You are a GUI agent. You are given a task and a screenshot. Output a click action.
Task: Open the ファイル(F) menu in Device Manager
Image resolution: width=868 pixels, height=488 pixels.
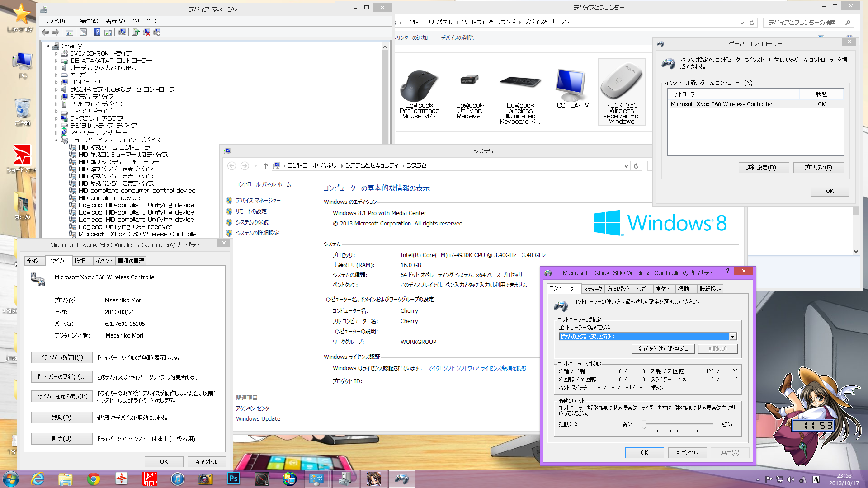click(57, 21)
